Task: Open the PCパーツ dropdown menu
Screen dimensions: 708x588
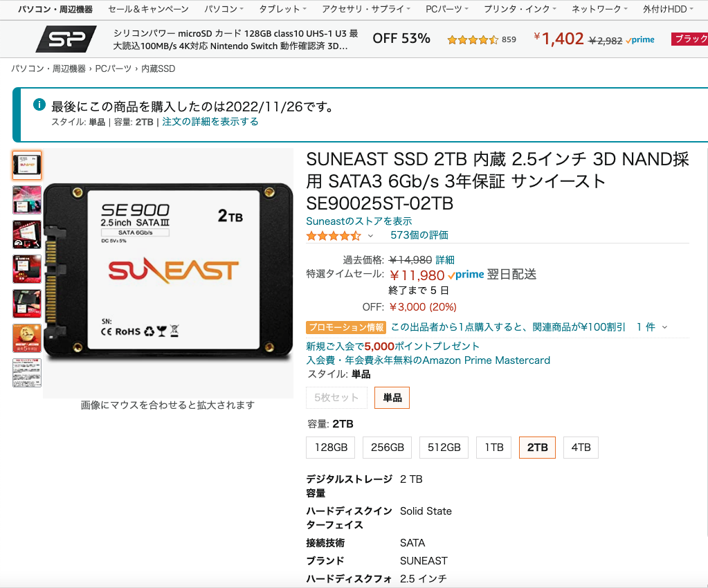Action: pos(447,9)
